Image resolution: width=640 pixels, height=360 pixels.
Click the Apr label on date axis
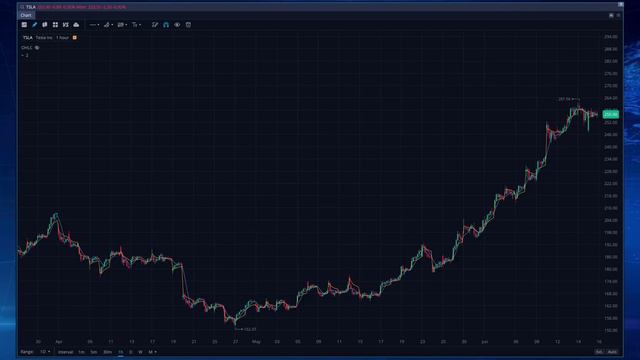click(59, 342)
